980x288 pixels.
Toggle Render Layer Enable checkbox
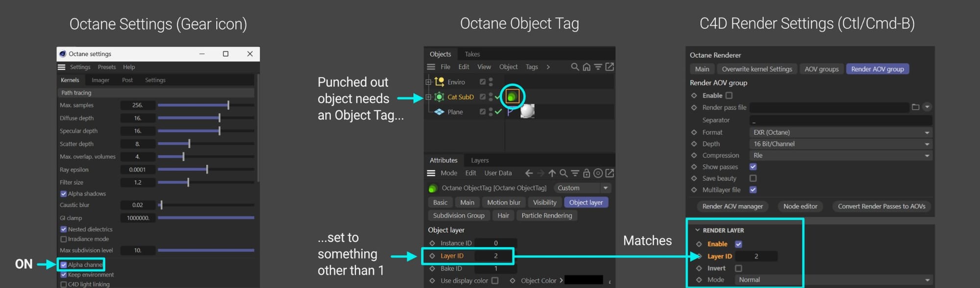[x=738, y=244]
